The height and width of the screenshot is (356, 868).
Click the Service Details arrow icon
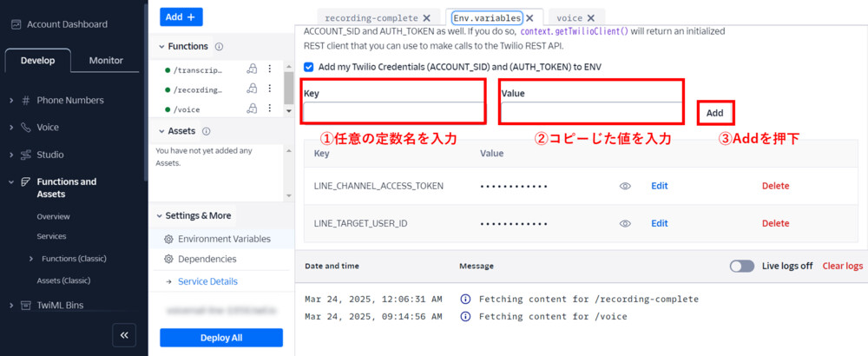tap(168, 282)
